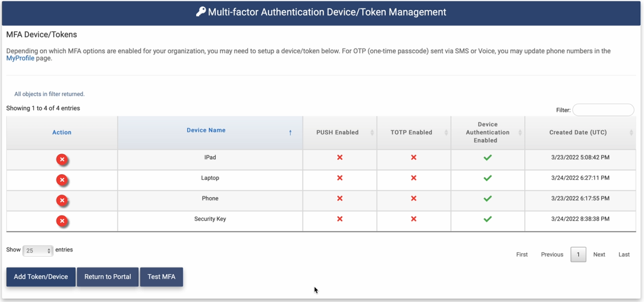Select page 1 in pagination

pos(578,255)
